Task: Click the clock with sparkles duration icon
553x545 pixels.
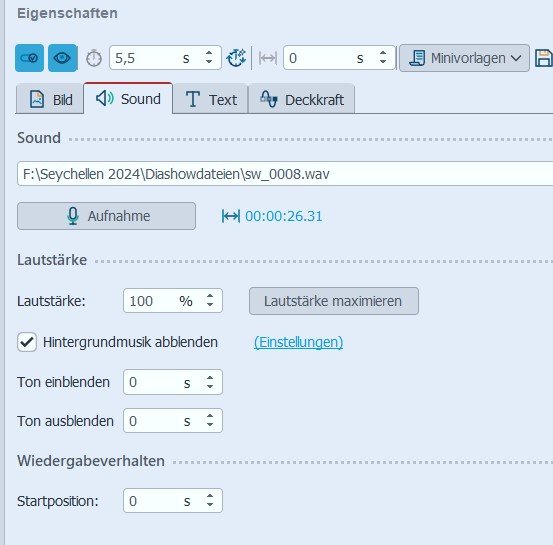Action: pos(236,58)
